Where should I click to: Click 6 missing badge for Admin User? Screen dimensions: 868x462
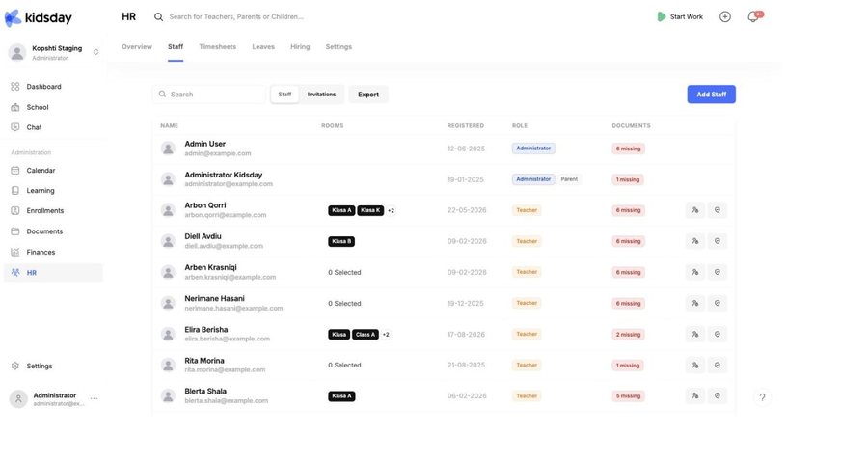pyautogui.click(x=628, y=149)
